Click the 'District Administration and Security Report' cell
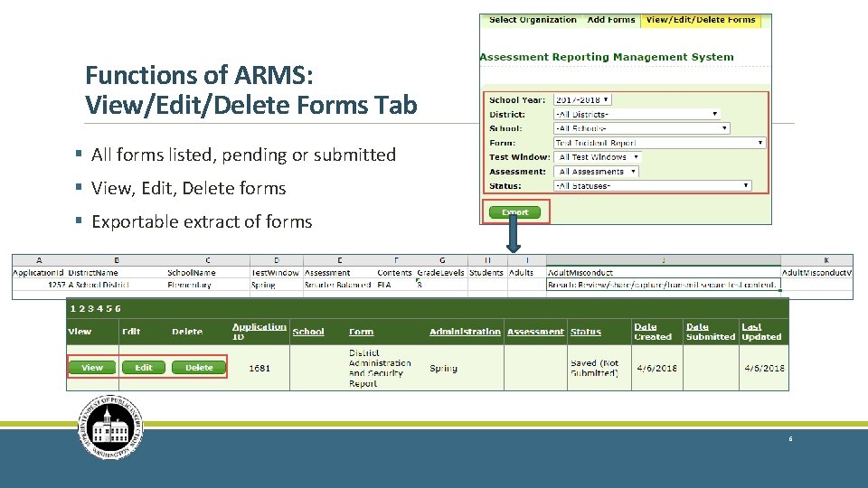The width and height of the screenshot is (868, 488). point(380,368)
